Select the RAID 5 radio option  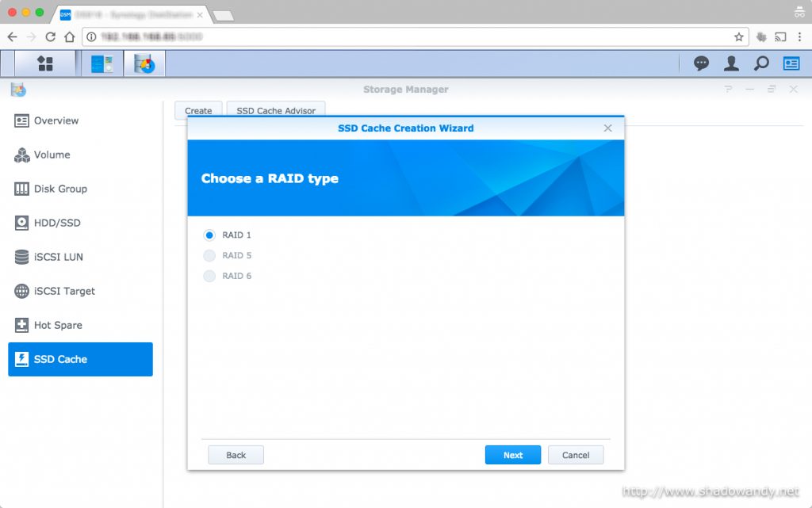[x=209, y=256]
